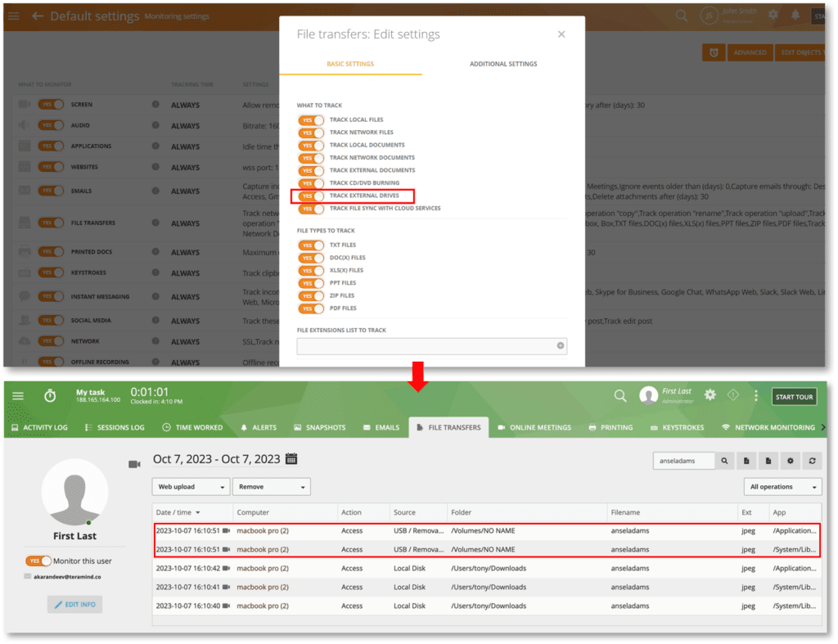Screen dimensions: 838x644
Task: Click the anseladams search field
Action: click(x=684, y=461)
